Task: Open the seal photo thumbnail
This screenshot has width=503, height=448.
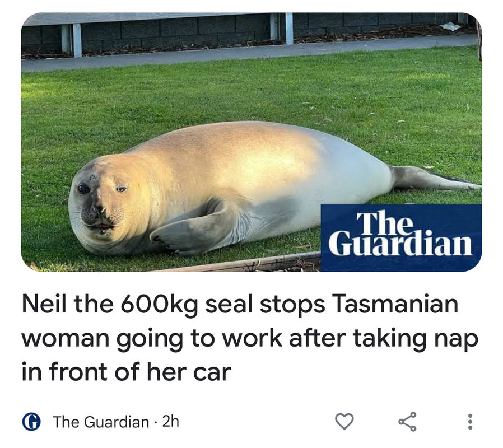Action: [252, 142]
